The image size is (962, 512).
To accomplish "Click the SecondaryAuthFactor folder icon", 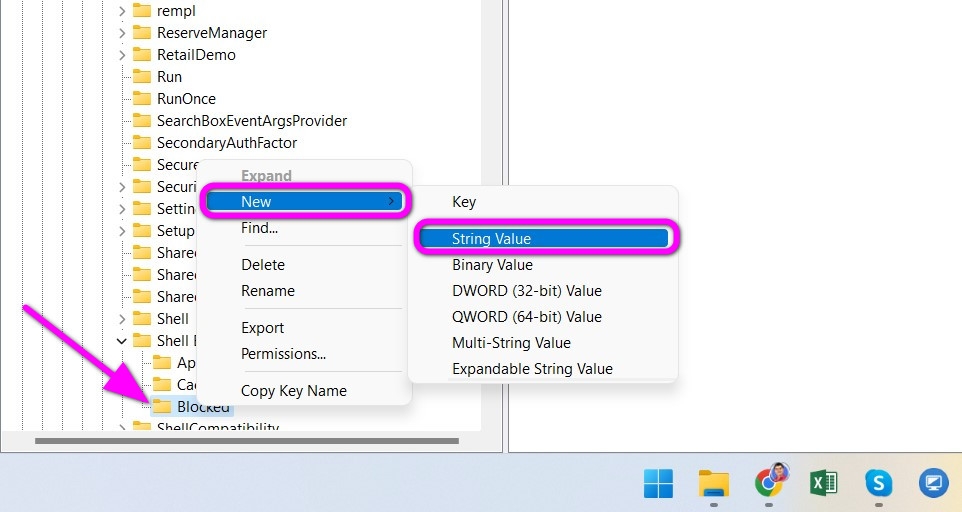I will (142, 143).
